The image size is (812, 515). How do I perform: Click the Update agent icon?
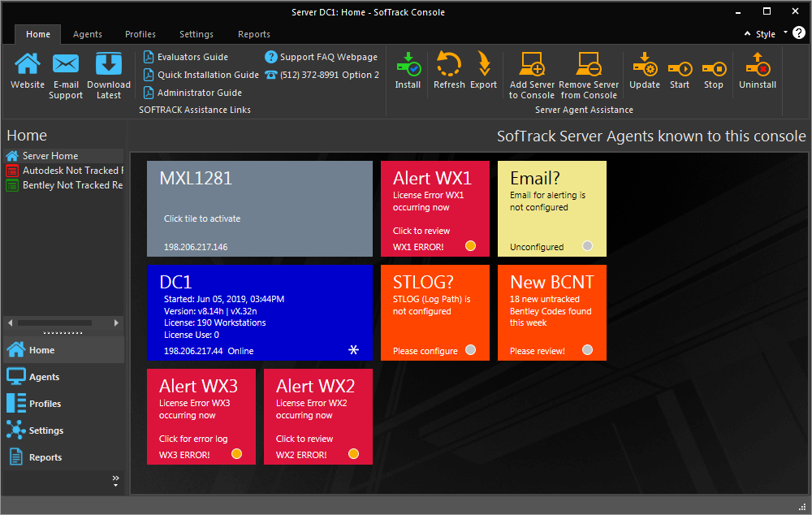645,64
